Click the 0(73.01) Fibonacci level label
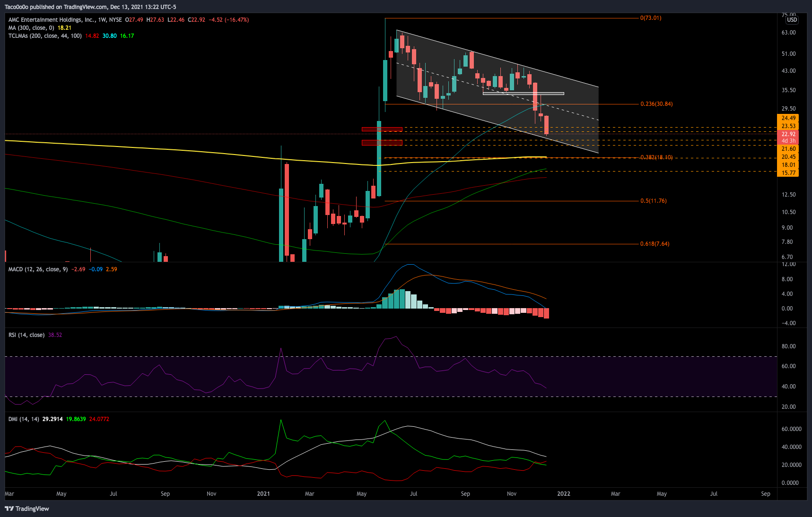812x517 pixels. pos(651,18)
